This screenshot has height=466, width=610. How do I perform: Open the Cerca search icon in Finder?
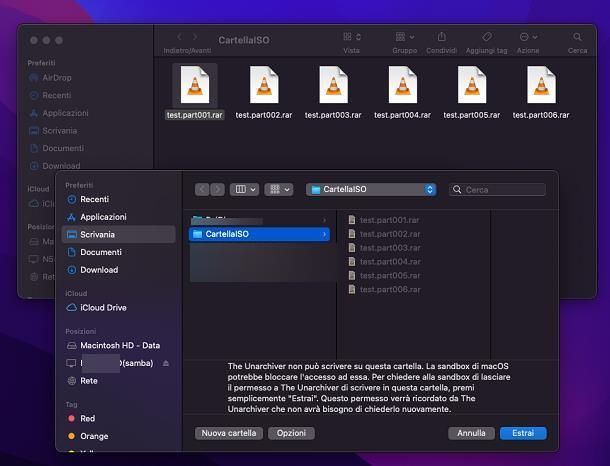[577, 37]
